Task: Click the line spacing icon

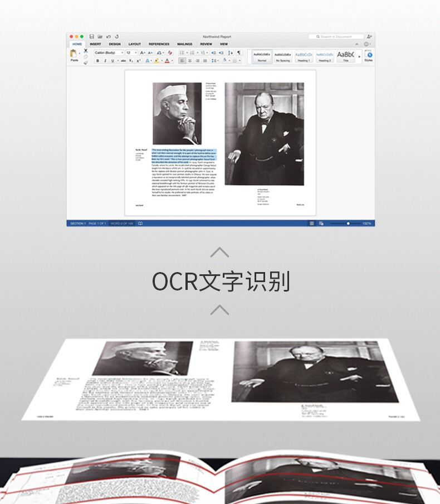Action: pos(214,61)
